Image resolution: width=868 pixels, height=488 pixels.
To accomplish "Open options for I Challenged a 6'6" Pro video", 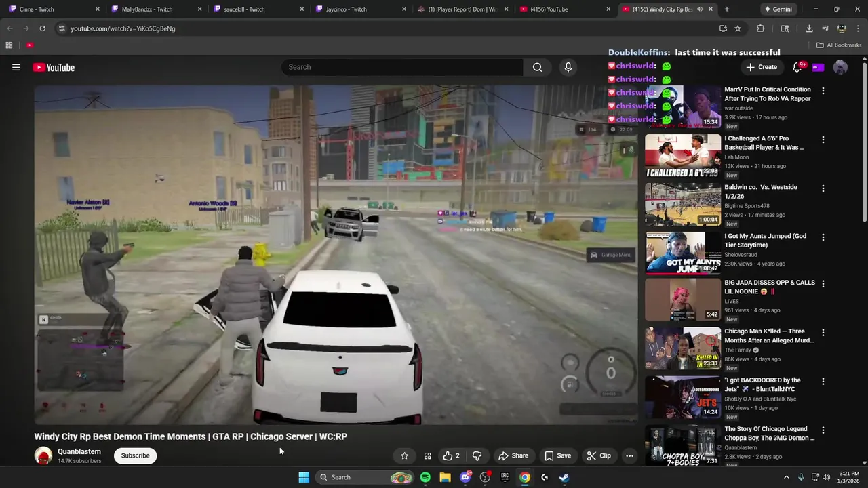I will pos(823,140).
